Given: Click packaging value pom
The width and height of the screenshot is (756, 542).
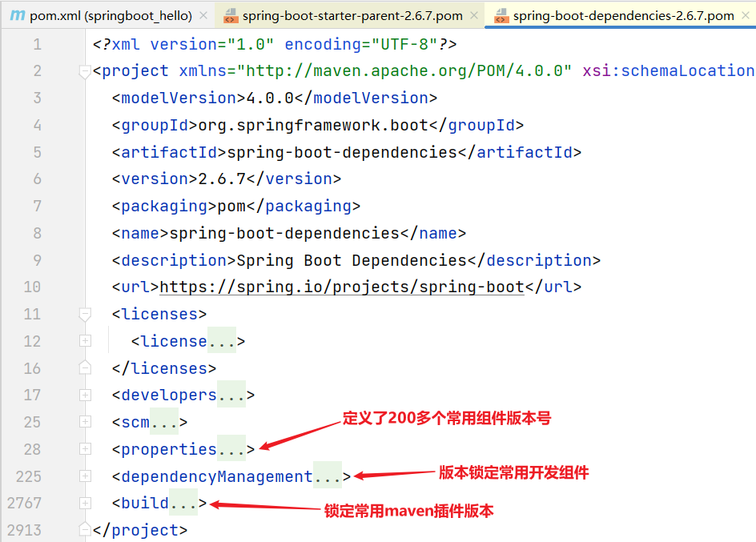Looking at the screenshot, I should click(231, 207).
